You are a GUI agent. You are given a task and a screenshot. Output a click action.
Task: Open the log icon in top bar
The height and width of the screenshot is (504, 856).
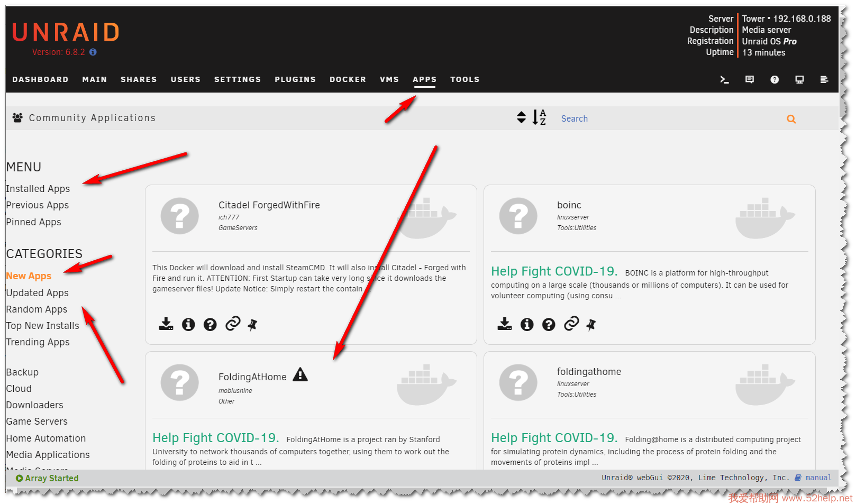824,80
